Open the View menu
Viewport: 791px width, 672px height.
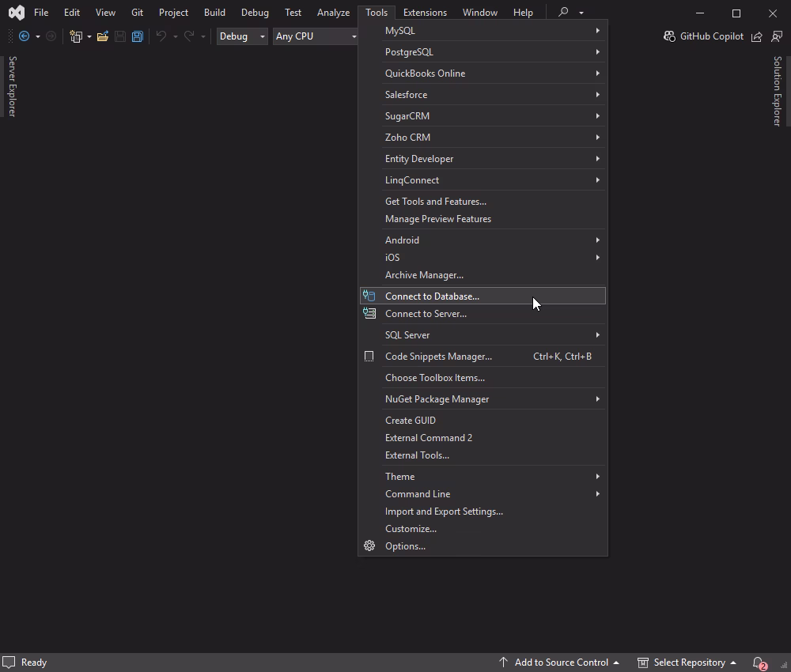click(105, 13)
